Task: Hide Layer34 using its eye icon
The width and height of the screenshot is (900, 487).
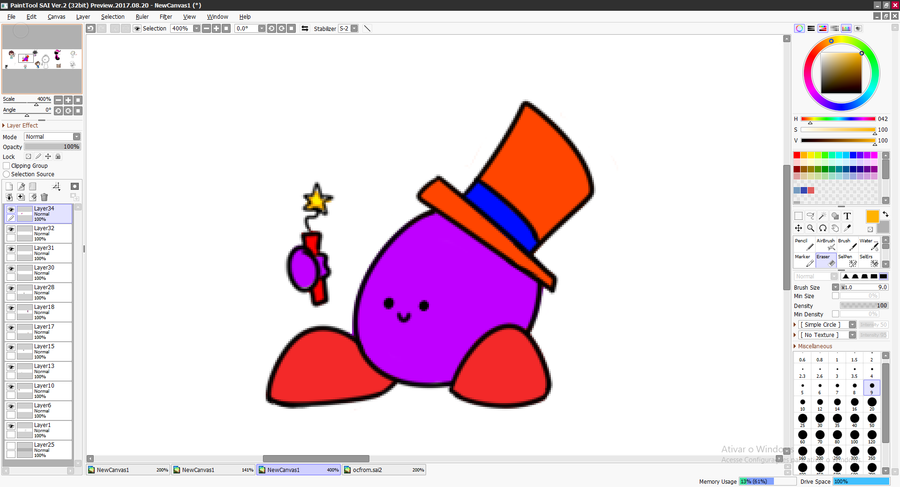Action: point(11,210)
